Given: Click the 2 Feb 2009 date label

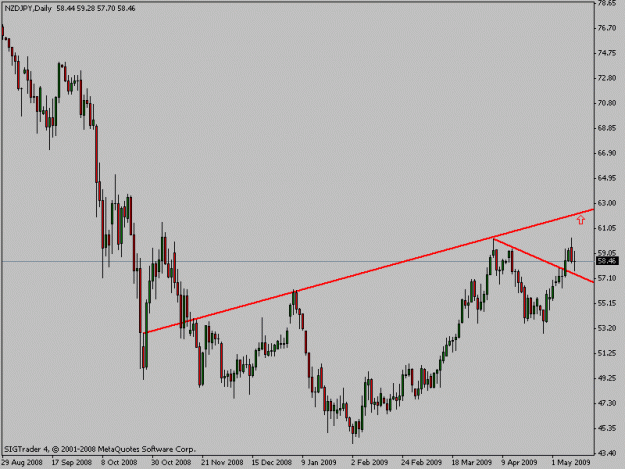Looking at the screenshot, I should [369, 463].
